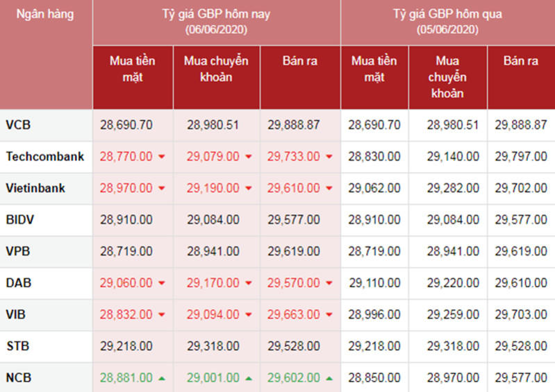This screenshot has height=392, width=555.
Task: Click the red arrow beside 29,733.00
Action: (330, 157)
